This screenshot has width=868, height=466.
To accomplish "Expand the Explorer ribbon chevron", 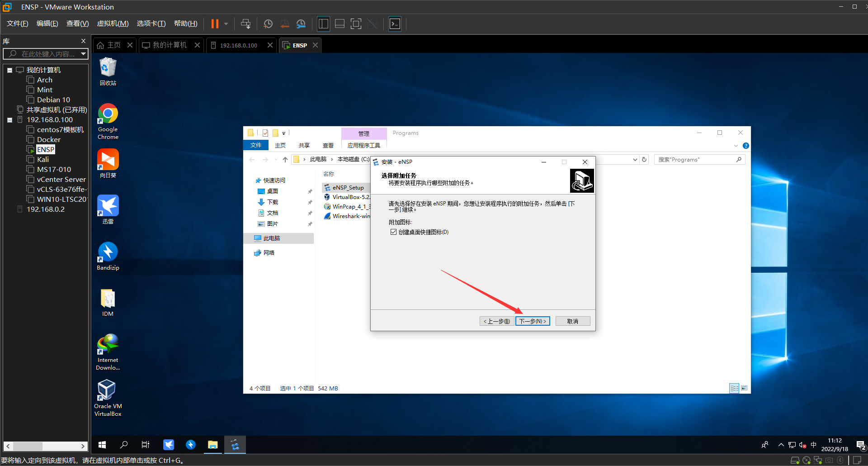I will pos(736,146).
